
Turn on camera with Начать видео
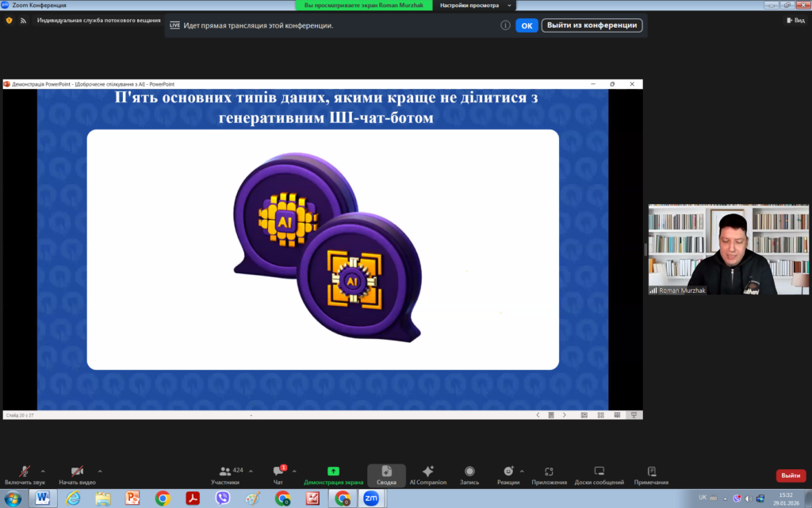pos(77,474)
